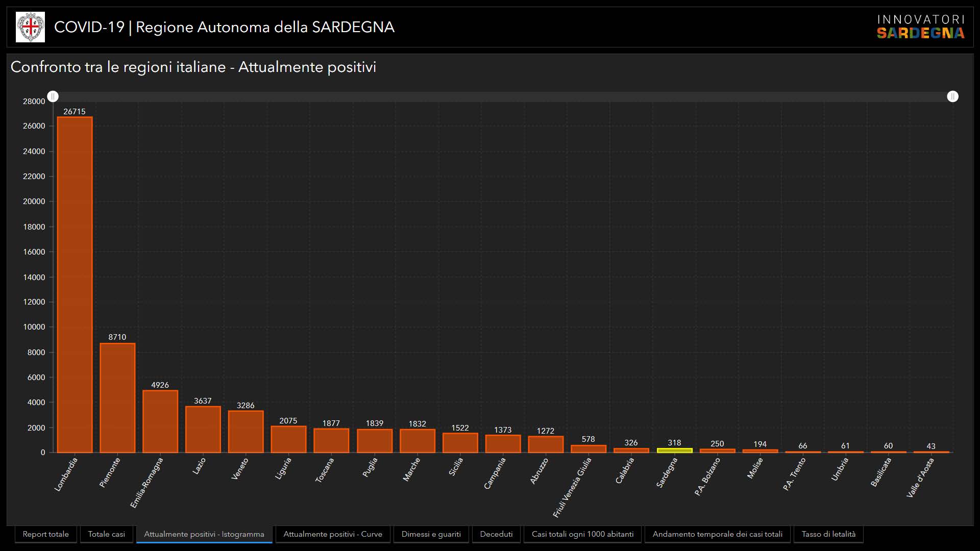The image size is (980, 551).
Task: Open the Report totale tab
Action: pyautogui.click(x=46, y=534)
